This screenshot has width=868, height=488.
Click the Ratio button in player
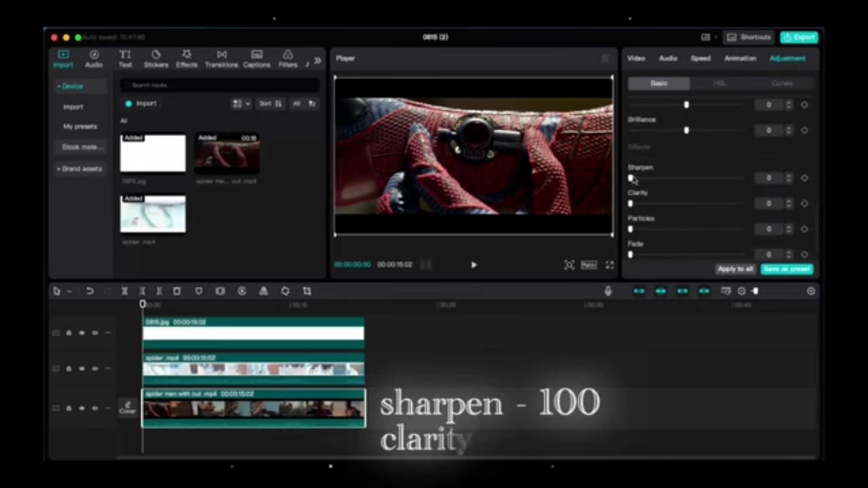pos(588,265)
